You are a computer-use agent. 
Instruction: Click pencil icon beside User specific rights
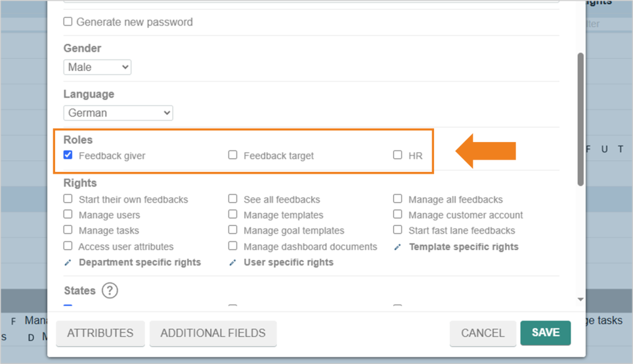click(232, 263)
